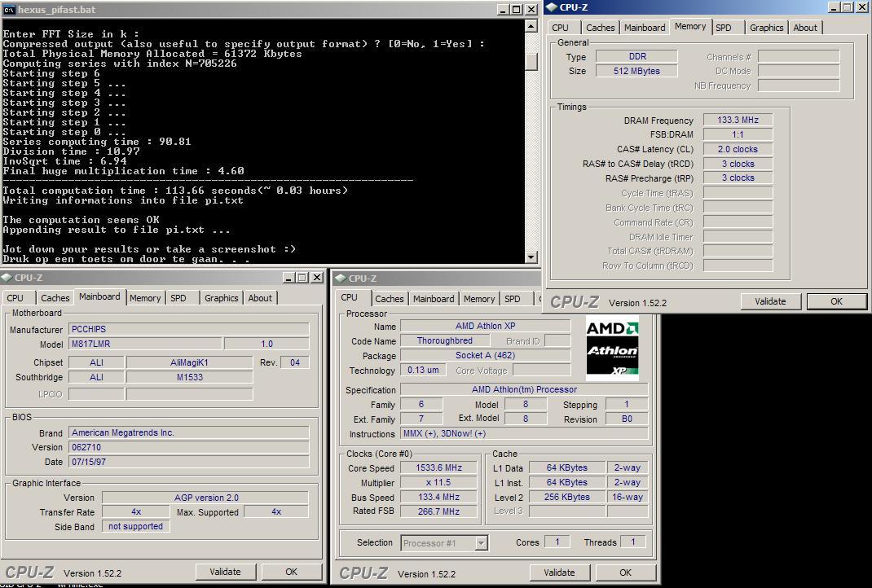Viewport: 872px width, 588px height.
Task: Click AGP version 2.0 field
Action: (205, 498)
